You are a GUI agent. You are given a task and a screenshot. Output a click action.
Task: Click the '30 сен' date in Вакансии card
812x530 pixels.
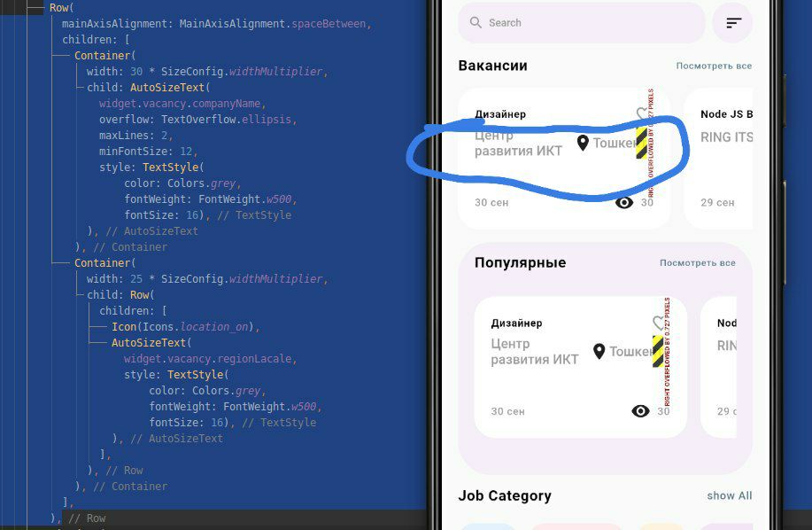(x=491, y=203)
